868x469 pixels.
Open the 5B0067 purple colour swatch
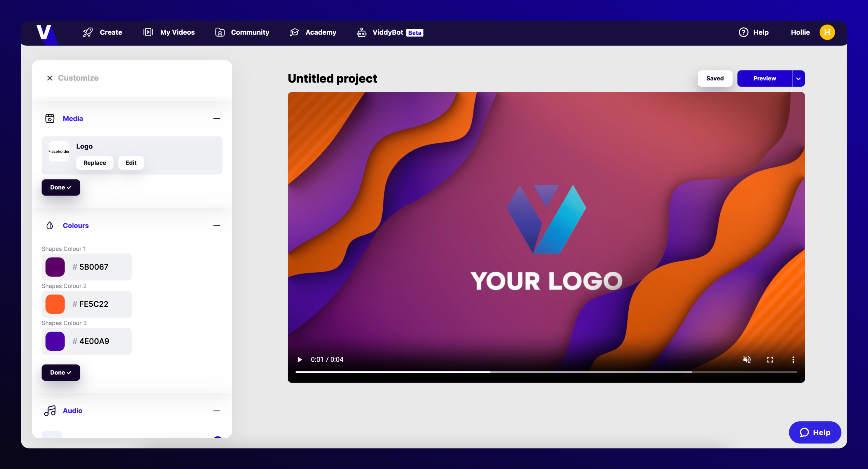tap(55, 267)
